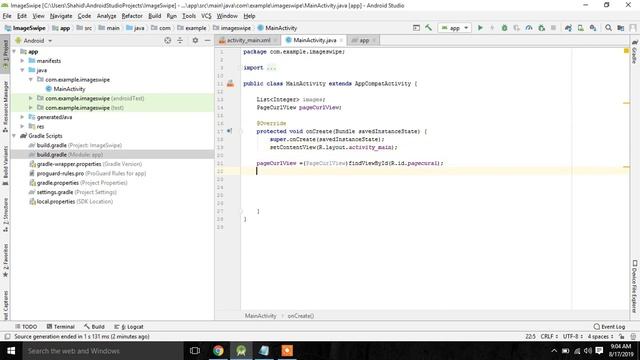Start debugging with the green bug icon
640x360 pixels.
[x=504, y=28]
